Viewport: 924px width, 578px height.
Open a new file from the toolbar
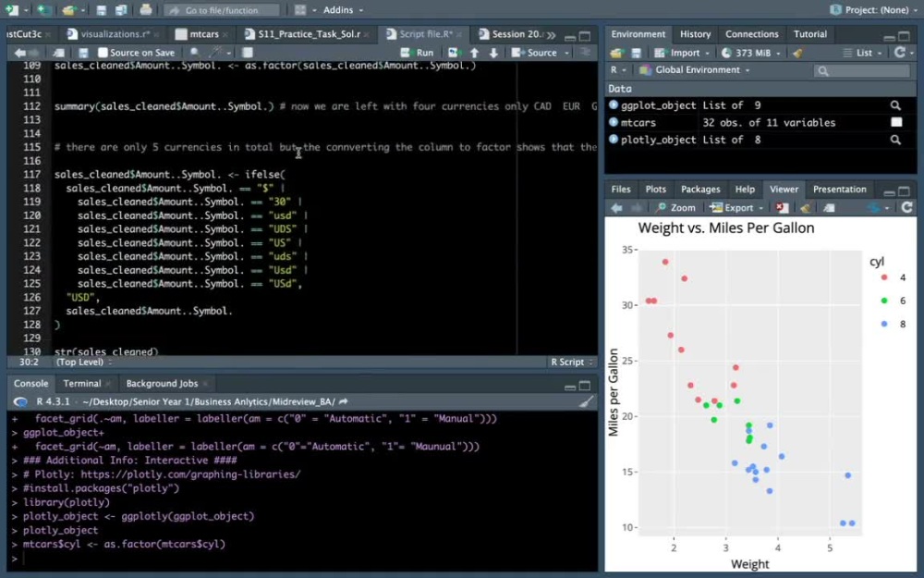12,9
